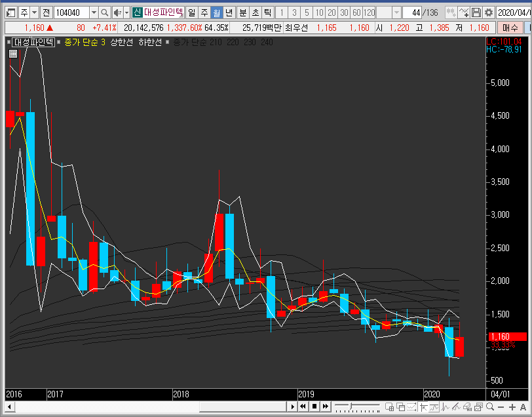
Task: Click the 1,160 current price label
Action: coord(508,336)
